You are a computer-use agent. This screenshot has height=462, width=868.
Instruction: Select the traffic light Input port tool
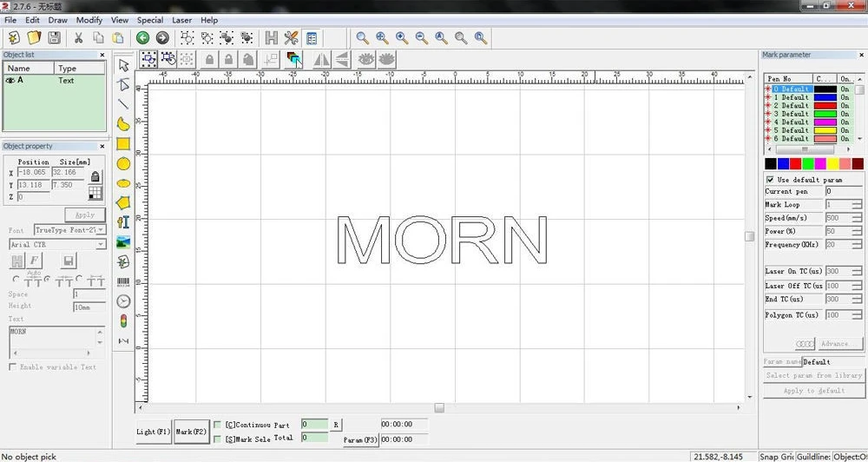(123, 320)
